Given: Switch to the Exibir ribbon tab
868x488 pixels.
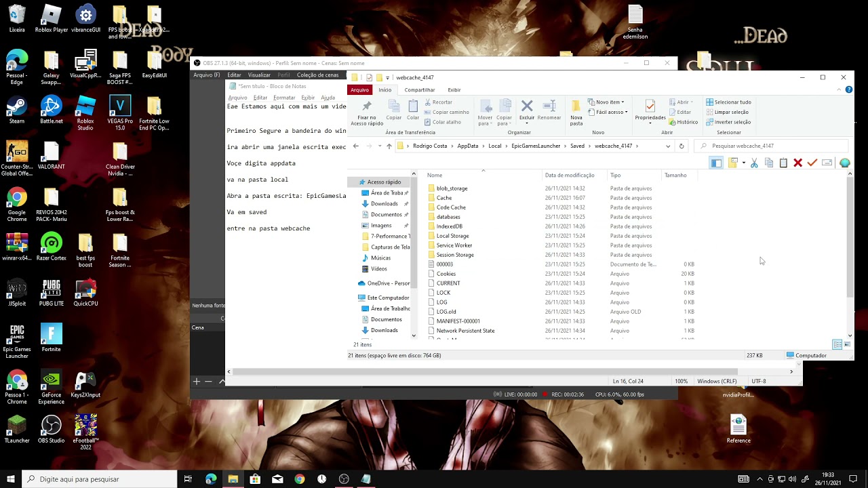Looking at the screenshot, I should [454, 90].
